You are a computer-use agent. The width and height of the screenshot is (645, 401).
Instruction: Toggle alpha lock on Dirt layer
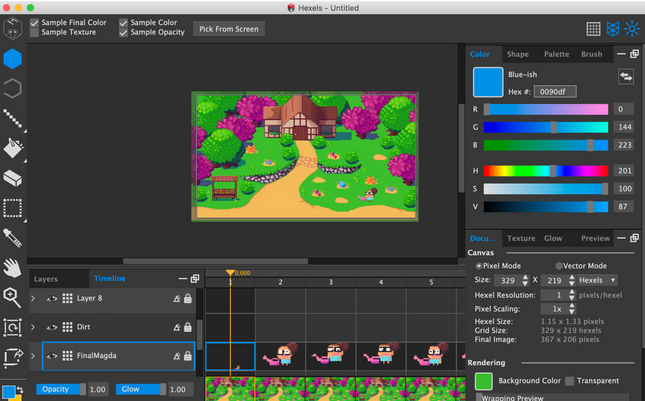pyautogui.click(x=176, y=327)
